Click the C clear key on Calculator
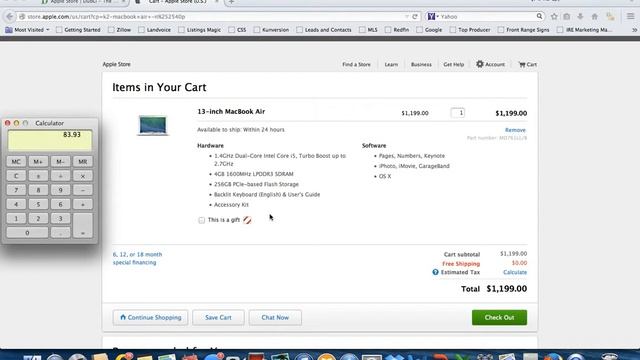Screen dimensions: 640x360 (x=16, y=176)
